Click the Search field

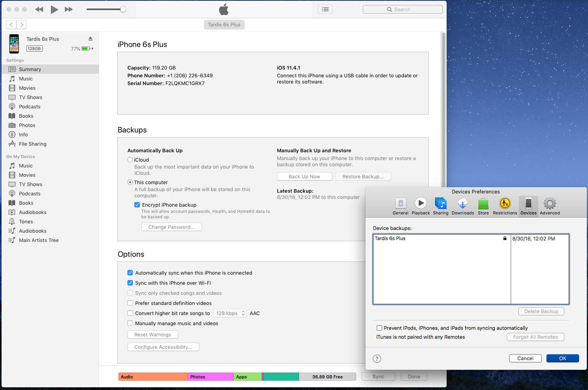click(402, 9)
